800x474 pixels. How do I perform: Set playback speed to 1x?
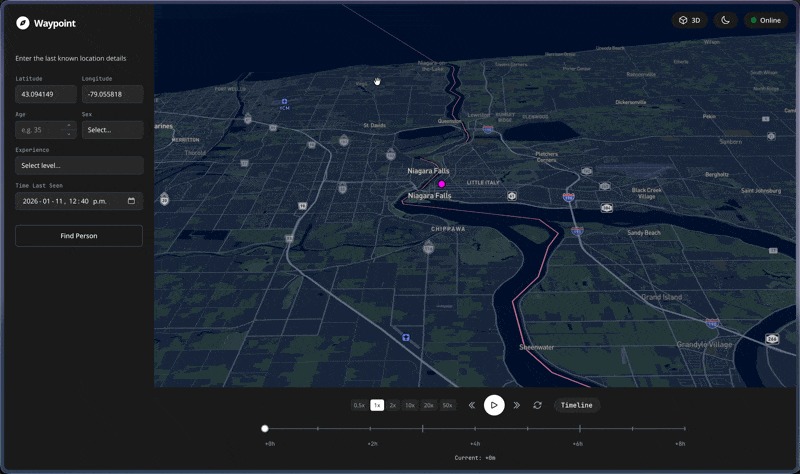click(x=377, y=405)
